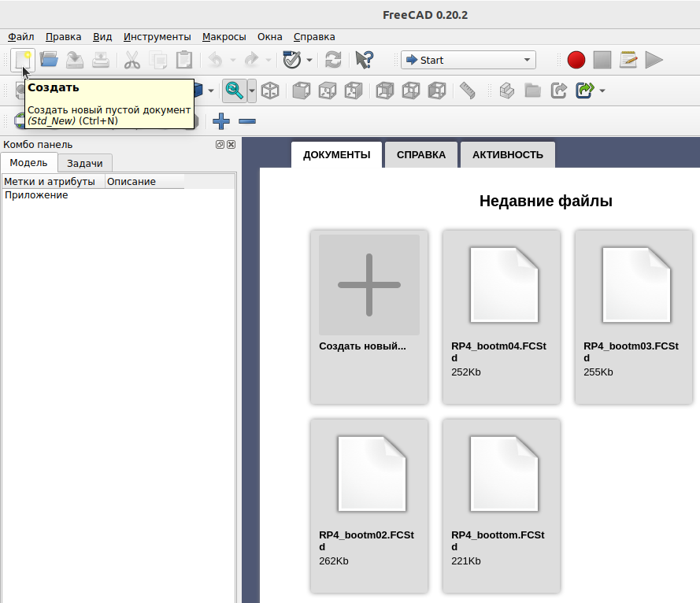Screen dimensions: 700x603
Task: Click the Fit All magnifier icon
Action: [235, 91]
